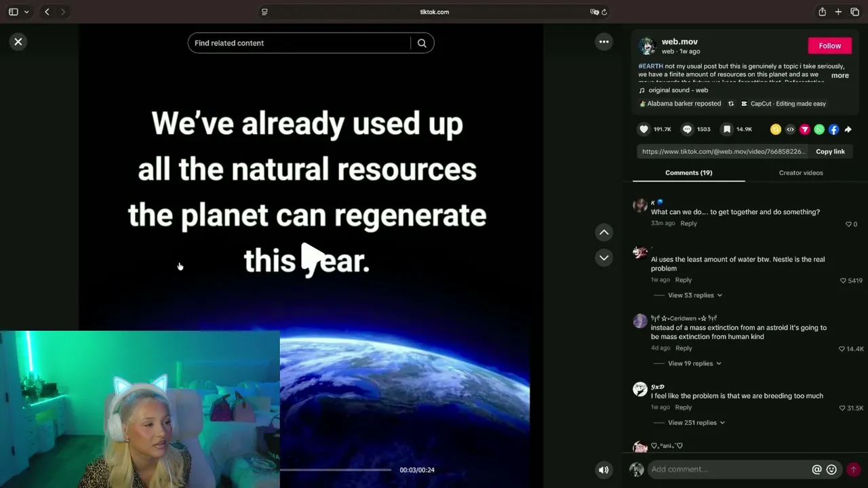
Task: Mute the video with the speaker icon
Action: (x=604, y=470)
